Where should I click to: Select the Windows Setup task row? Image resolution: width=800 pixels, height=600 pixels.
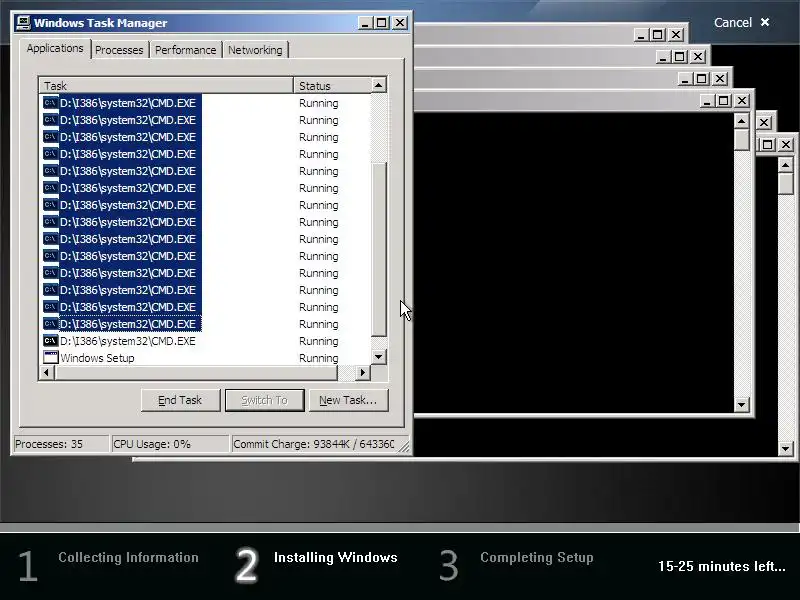(205, 358)
